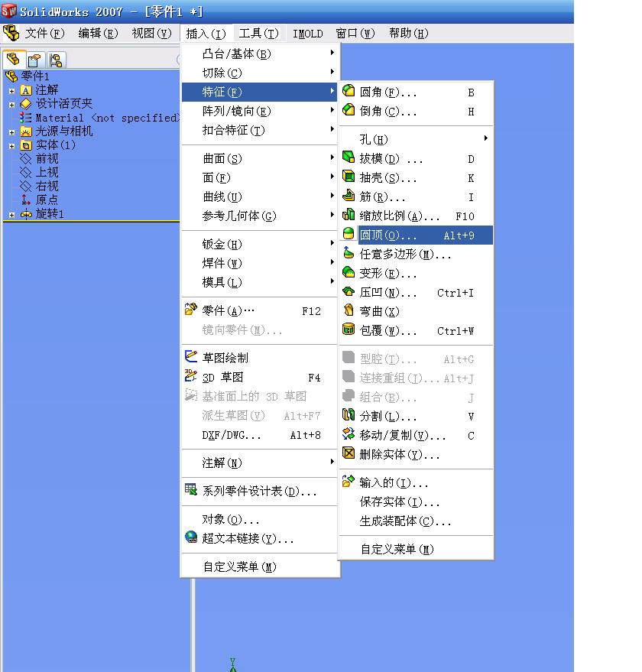Viewport: 642px width, 672px height.
Task: Select 零件1 root in design tree
Action: [35, 76]
